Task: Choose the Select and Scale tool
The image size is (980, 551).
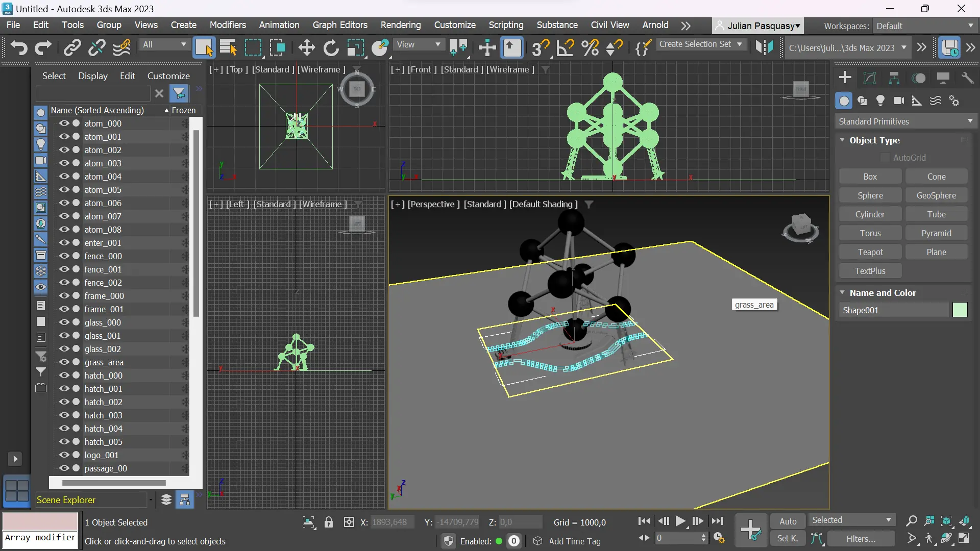Action: point(356,48)
